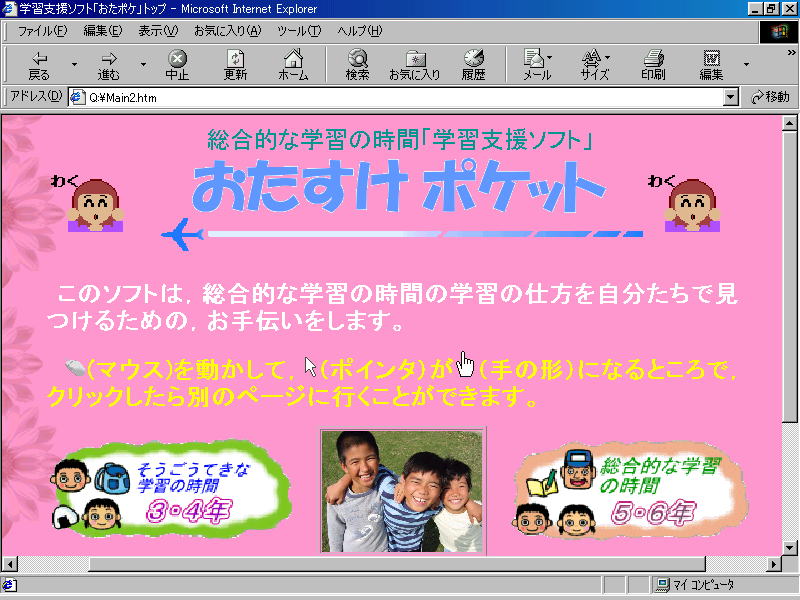Viewport: 800px width, 600px height.
Task: Click the horizontal scrollbar left arrow
Action: click(x=10, y=564)
